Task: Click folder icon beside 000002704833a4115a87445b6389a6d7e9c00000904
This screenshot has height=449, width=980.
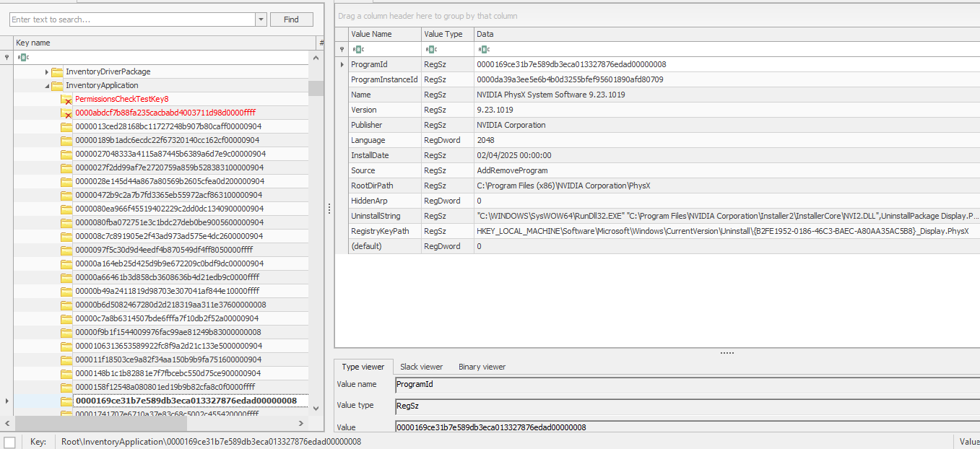Action: coord(66,154)
